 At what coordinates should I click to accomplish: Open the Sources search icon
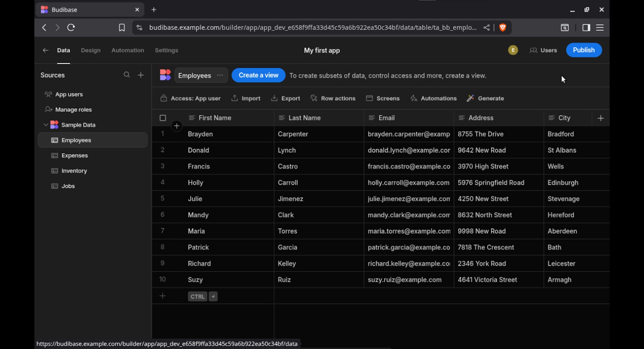coord(127,75)
